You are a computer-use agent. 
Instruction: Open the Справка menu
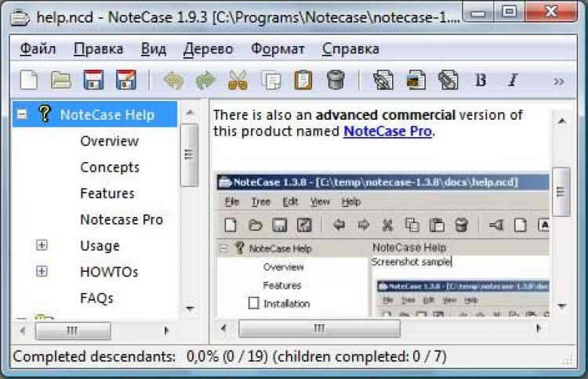[x=350, y=49]
